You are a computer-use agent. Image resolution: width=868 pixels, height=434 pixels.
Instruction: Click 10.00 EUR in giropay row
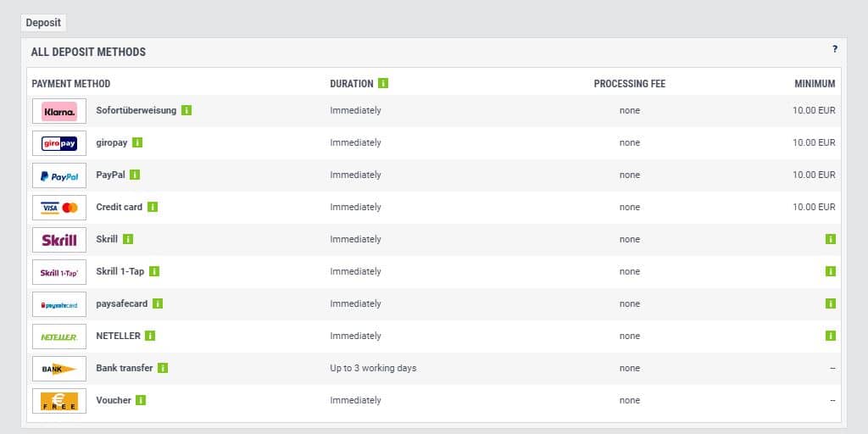pyautogui.click(x=814, y=142)
